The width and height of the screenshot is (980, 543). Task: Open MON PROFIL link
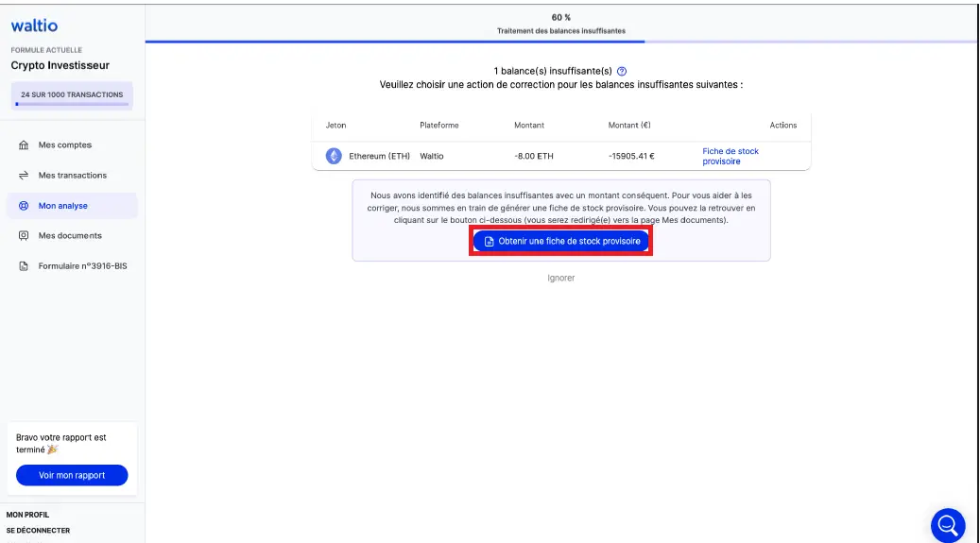tap(27, 515)
